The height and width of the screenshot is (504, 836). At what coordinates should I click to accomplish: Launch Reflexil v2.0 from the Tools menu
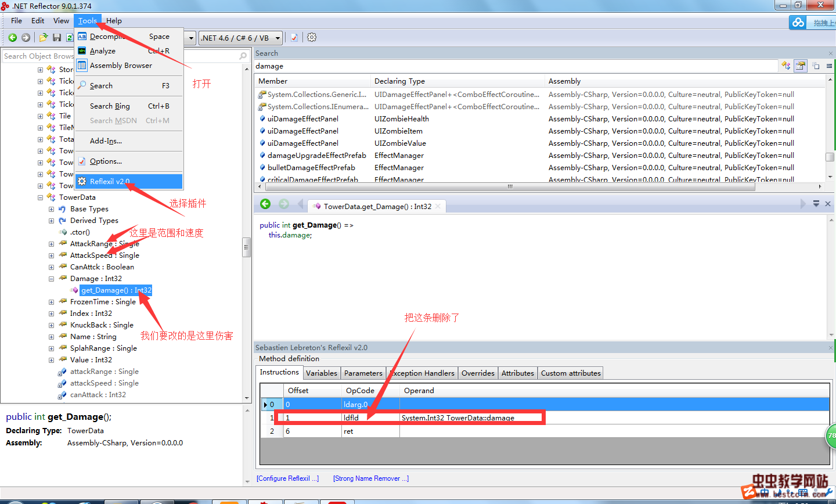click(x=129, y=182)
